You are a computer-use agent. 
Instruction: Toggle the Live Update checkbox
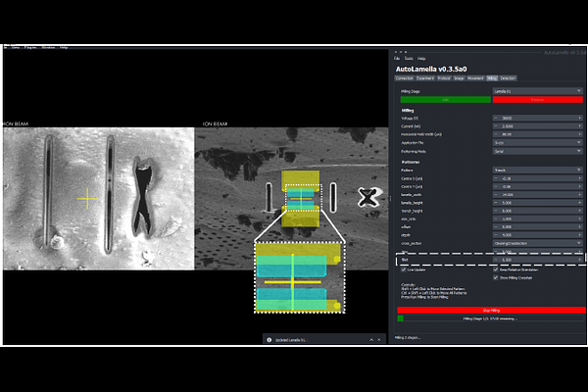pos(404,269)
